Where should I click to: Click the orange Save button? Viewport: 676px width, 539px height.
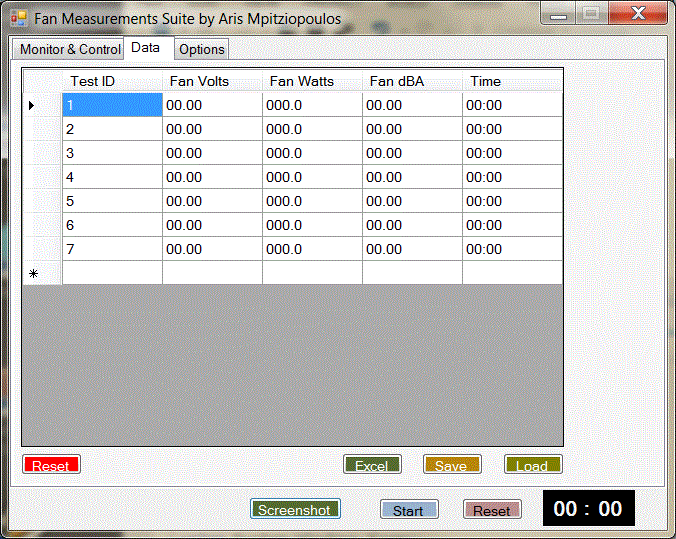coord(452,464)
